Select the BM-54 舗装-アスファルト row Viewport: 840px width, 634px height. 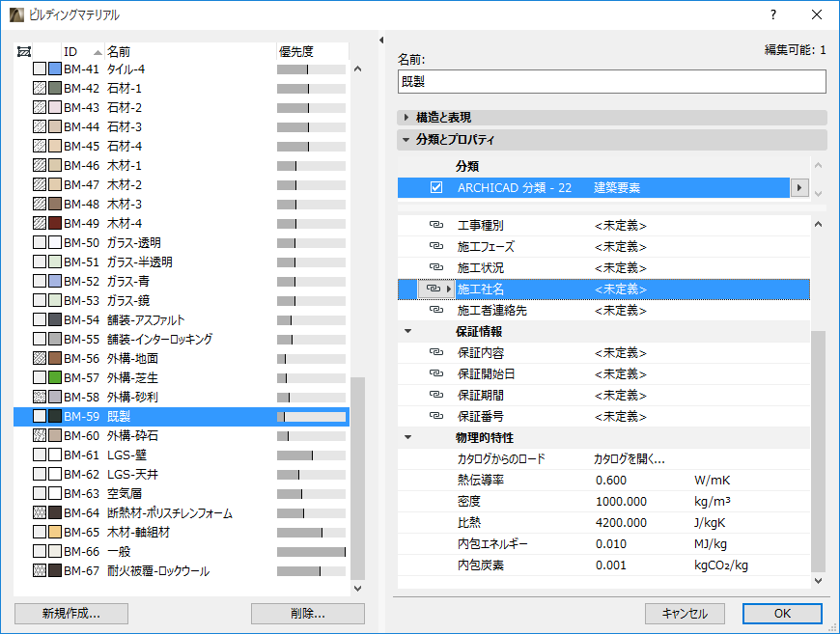[182, 319]
